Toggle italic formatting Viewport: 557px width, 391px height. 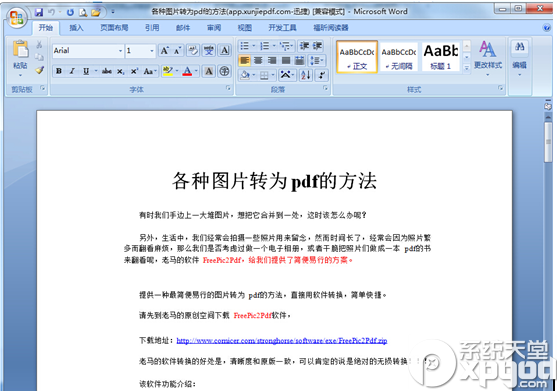point(72,71)
